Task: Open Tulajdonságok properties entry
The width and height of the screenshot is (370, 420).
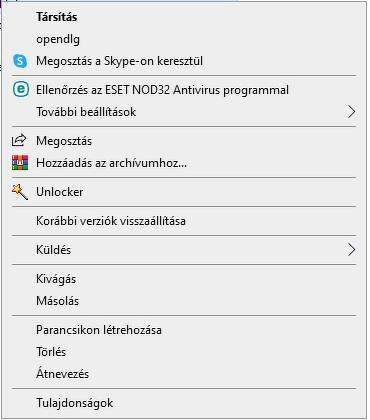Action: pos(184,403)
